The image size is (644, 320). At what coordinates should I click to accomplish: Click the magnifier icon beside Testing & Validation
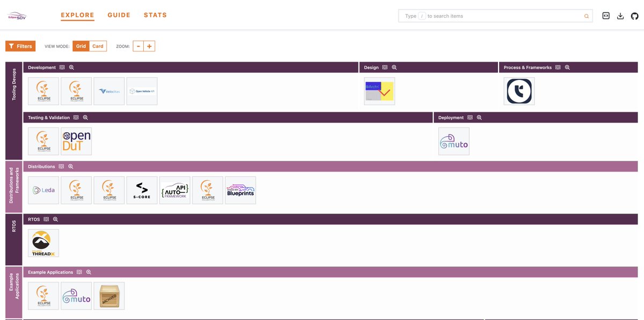[85, 117]
